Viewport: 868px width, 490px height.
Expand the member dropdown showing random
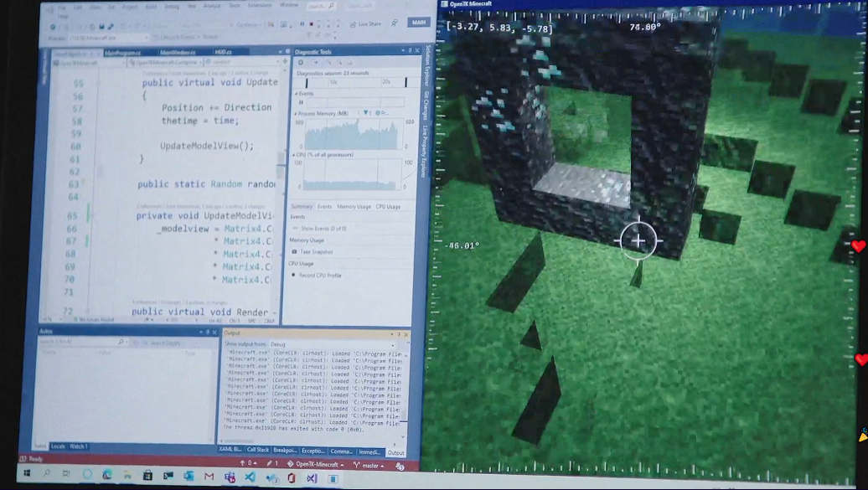pyautogui.click(x=244, y=62)
